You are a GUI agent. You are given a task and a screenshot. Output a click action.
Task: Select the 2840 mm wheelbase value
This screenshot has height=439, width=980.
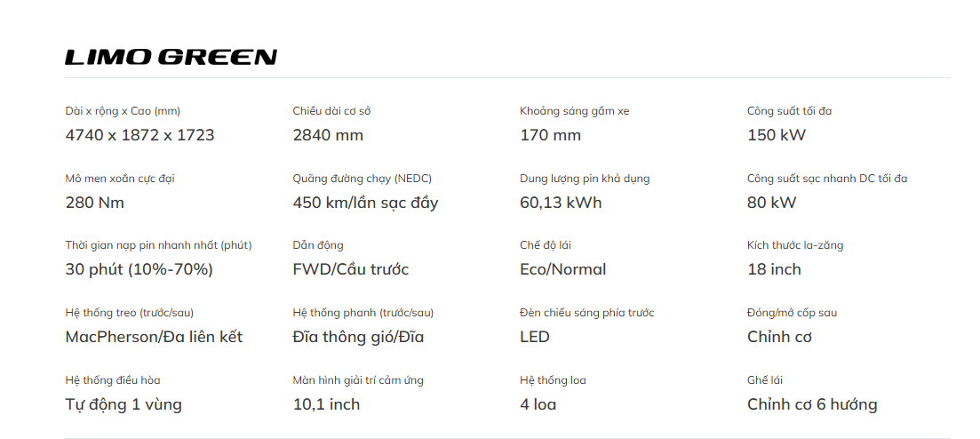328,135
